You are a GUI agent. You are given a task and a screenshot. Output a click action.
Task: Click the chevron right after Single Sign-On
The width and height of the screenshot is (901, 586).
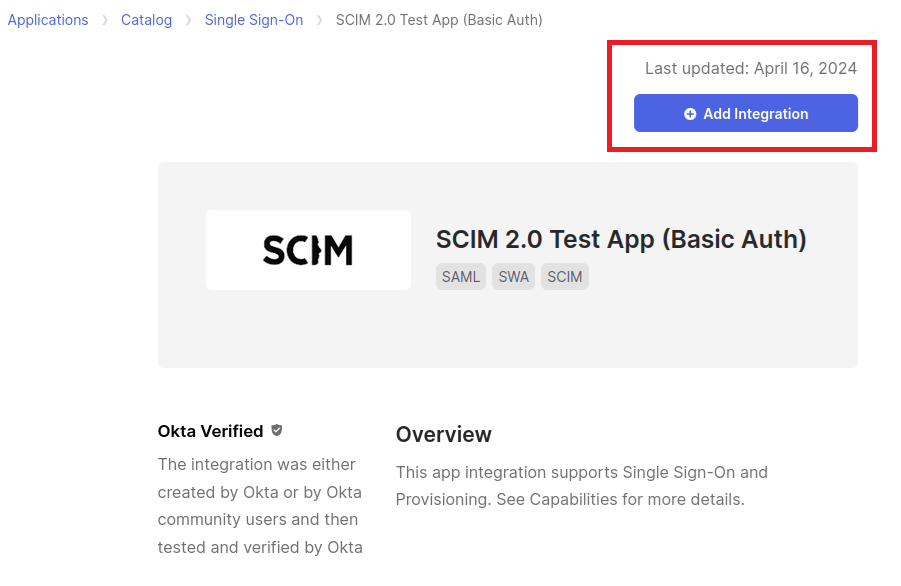coord(320,20)
